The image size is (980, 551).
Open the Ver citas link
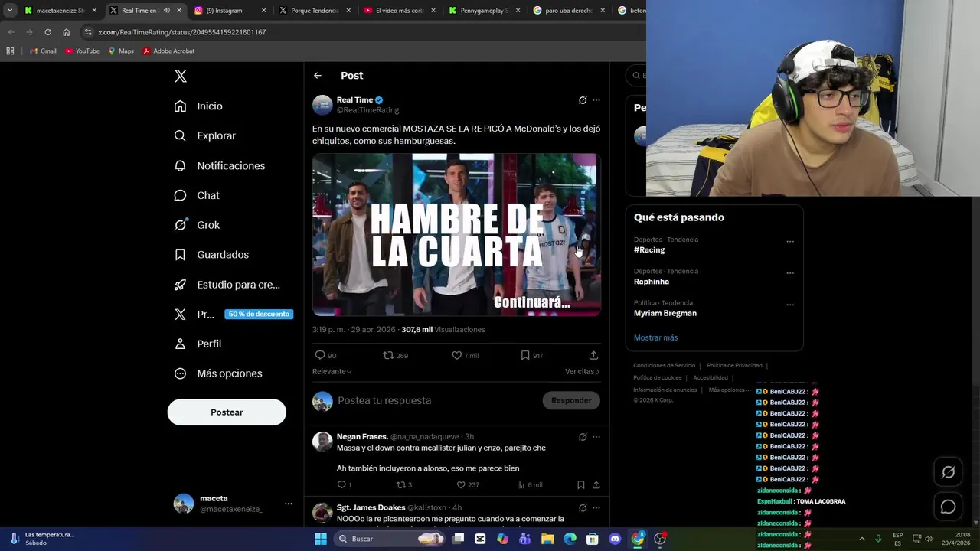click(582, 371)
